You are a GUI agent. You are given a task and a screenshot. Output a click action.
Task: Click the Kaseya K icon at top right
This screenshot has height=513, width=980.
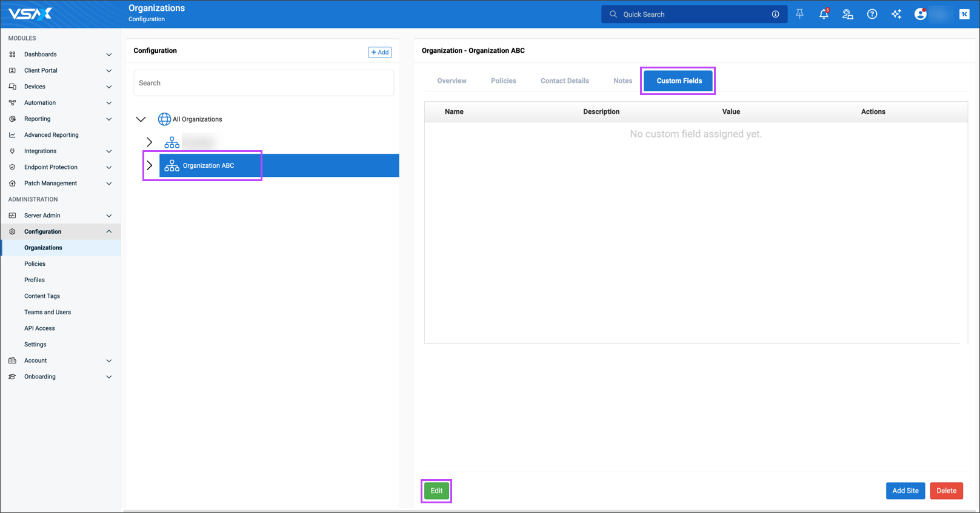(964, 15)
